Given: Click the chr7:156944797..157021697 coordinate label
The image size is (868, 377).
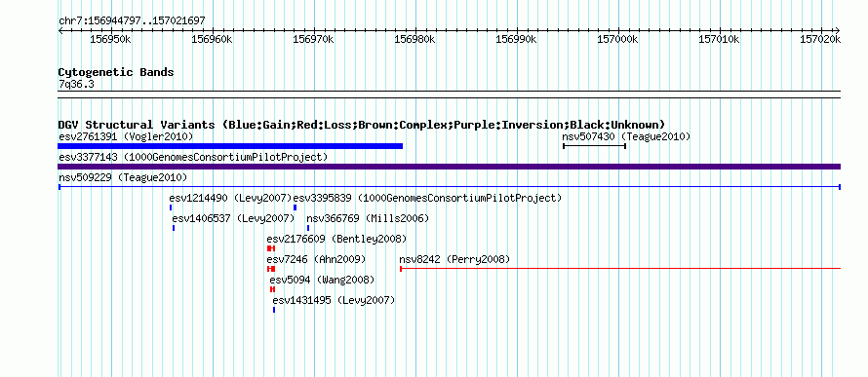Looking at the screenshot, I should [132, 21].
